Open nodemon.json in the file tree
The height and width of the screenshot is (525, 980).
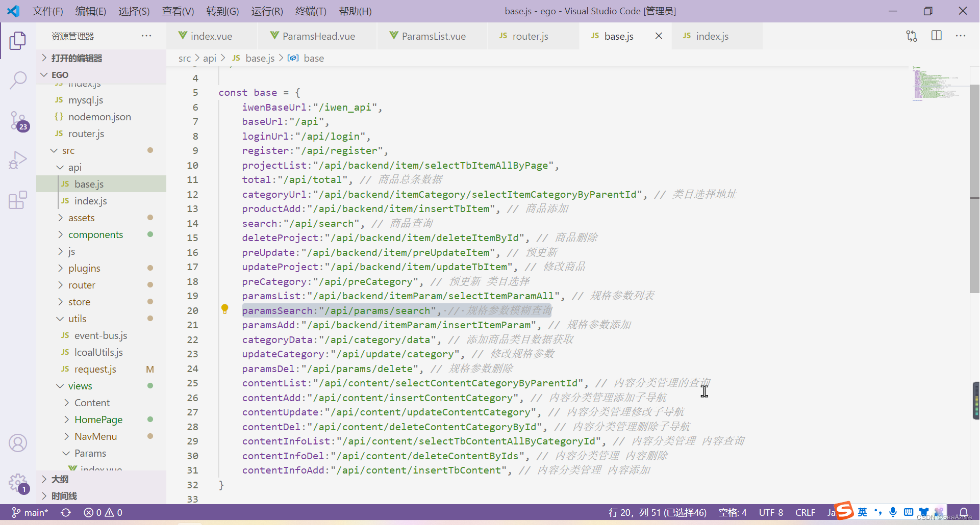coord(101,117)
